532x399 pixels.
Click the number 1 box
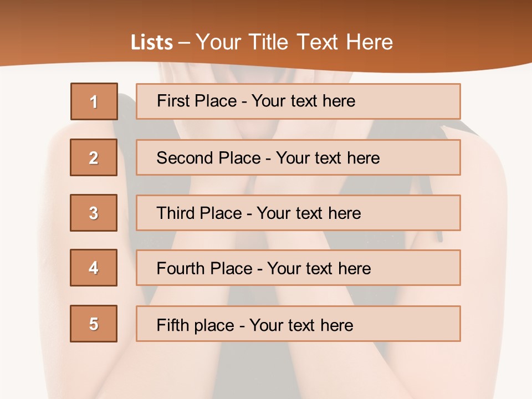(94, 101)
